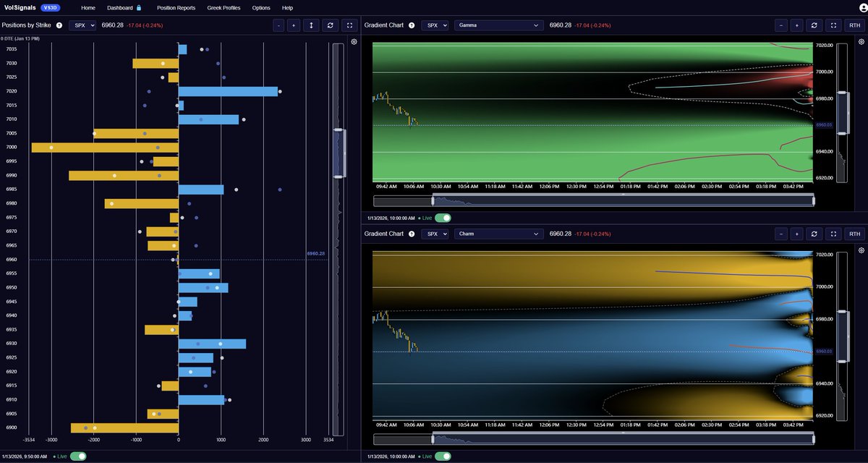Open SPX symbol dropdown in Positions by Strike
The height and width of the screenshot is (463, 868).
point(82,25)
